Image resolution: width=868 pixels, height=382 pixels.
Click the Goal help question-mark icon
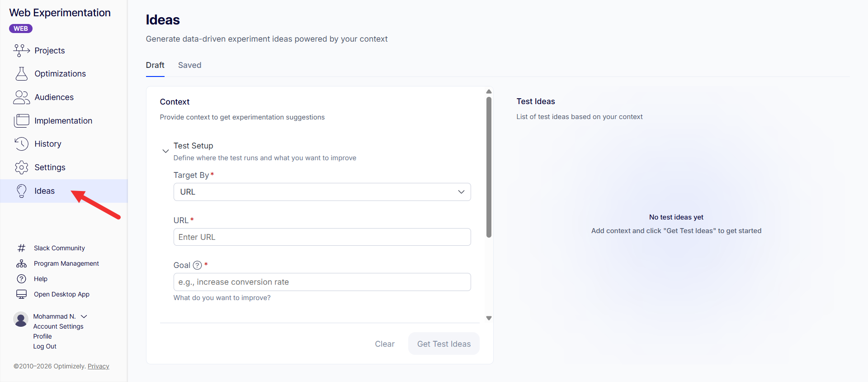click(198, 265)
